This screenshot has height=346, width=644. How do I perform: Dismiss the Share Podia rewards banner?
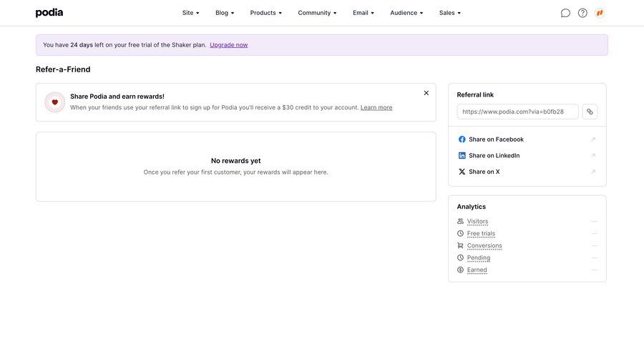(426, 93)
